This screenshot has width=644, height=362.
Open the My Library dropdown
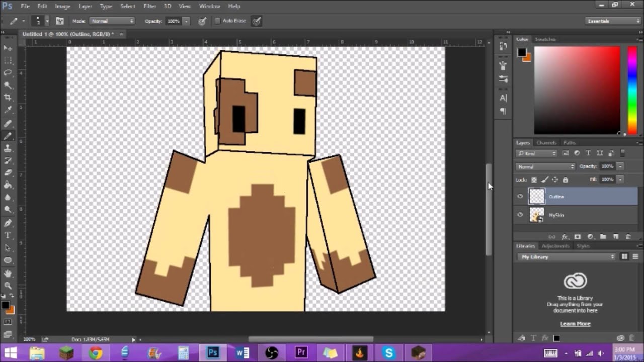point(566,257)
